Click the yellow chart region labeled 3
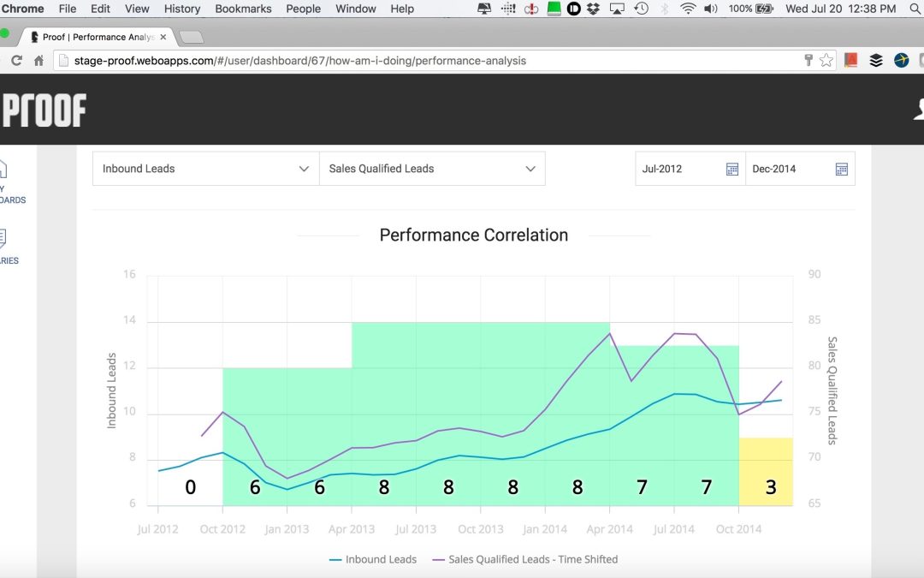 766,472
